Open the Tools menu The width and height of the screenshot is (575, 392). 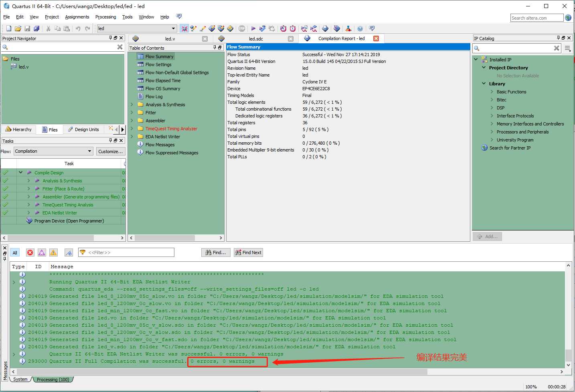tap(128, 17)
